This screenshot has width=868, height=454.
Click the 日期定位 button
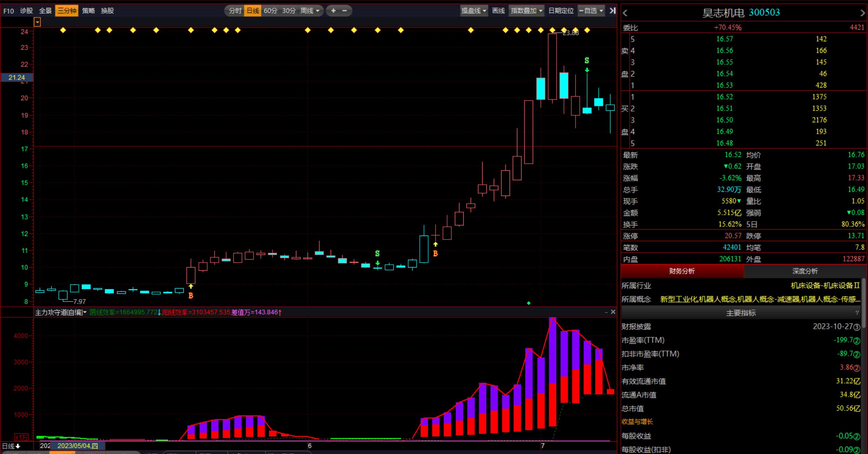click(561, 11)
